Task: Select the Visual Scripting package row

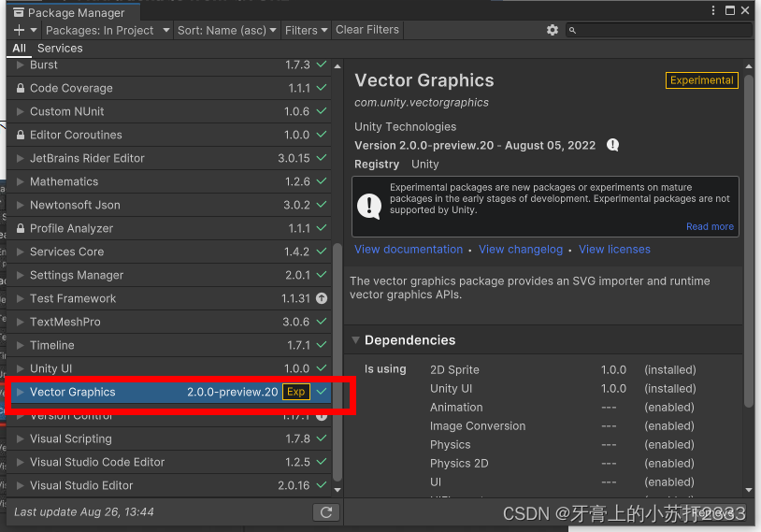Action: click(x=169, y=439)
